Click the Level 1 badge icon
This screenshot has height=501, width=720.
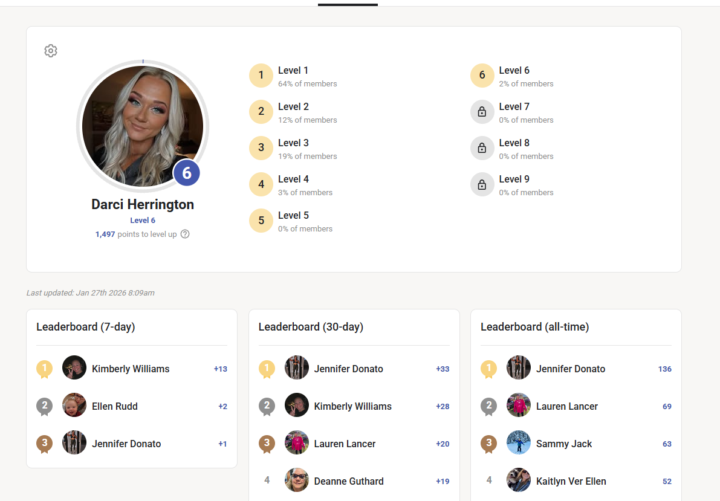[261, 75]
